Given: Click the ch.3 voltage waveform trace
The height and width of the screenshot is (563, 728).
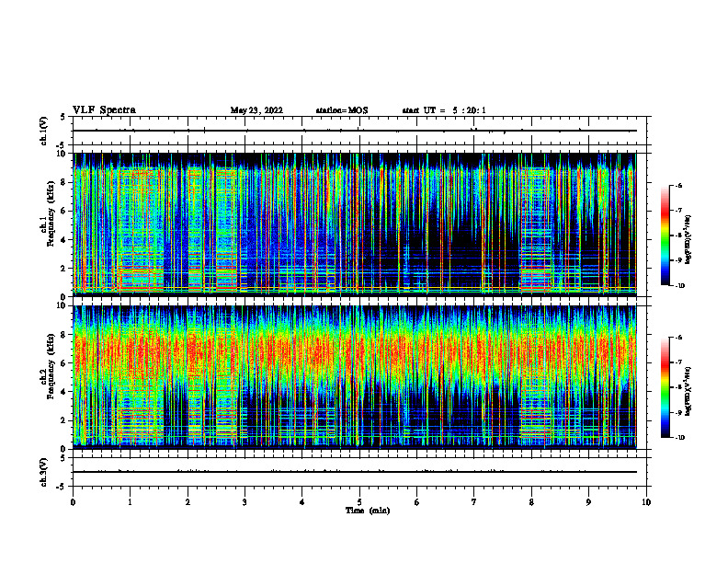Looking at the screenshot, I should pos(354,472).
